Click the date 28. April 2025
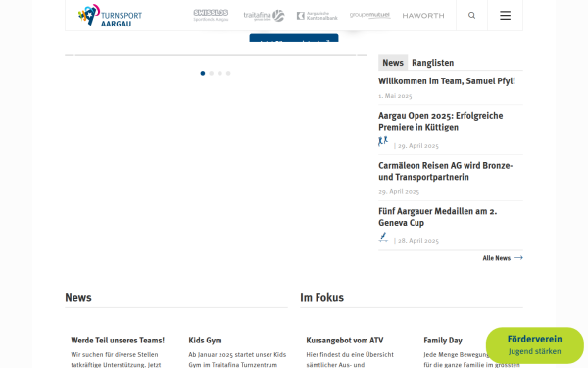Image resolution: width=588 pixels, height=368 pixels. [x=418, y=241]
